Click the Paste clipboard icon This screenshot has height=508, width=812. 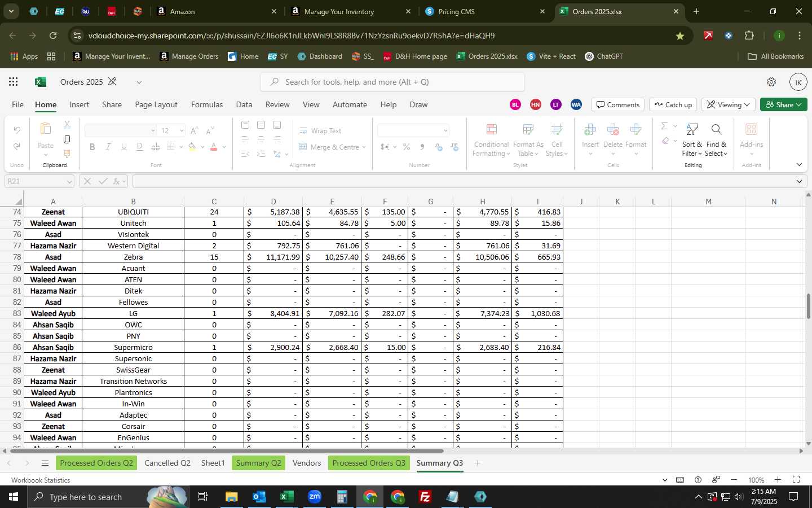click(46, 129)
